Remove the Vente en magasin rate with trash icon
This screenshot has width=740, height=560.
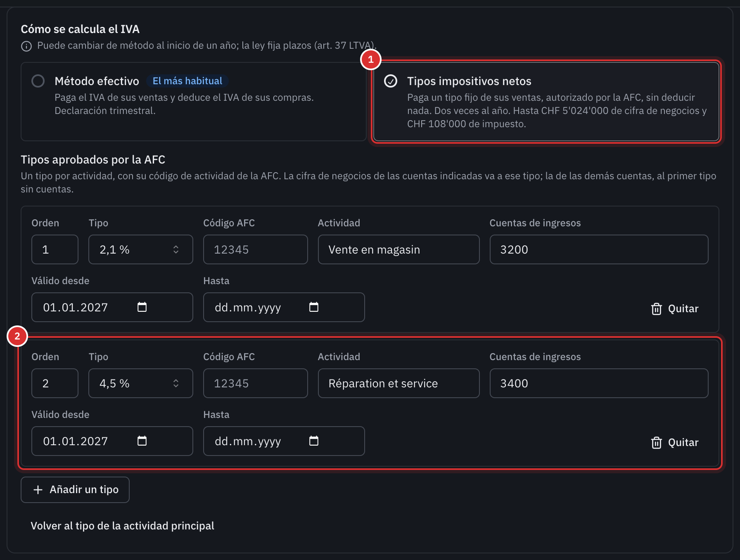point(656,309)
